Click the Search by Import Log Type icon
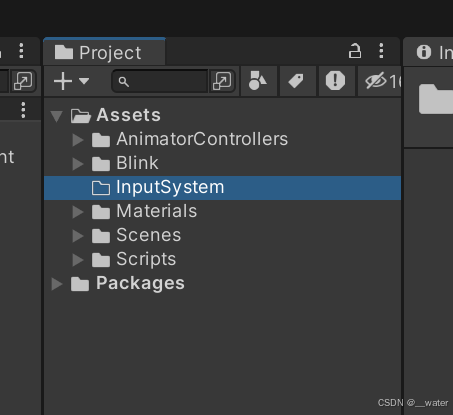Screen dimensions: 453x415 pos(335,81)
